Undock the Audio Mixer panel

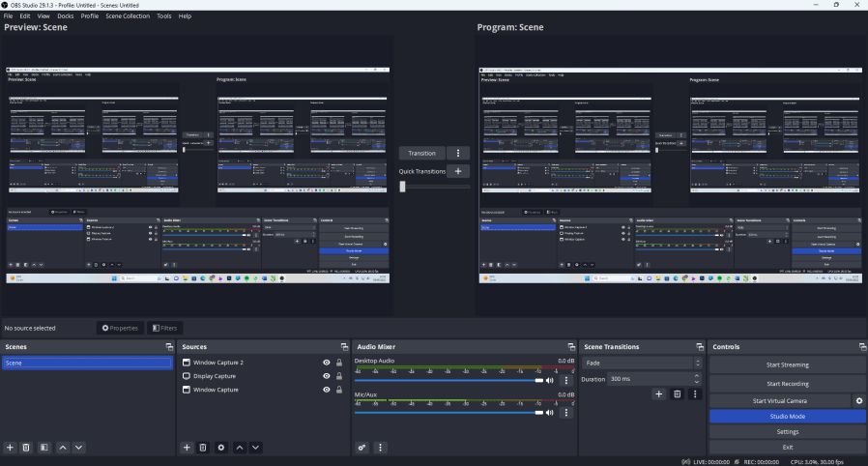[x=571, y=346]
